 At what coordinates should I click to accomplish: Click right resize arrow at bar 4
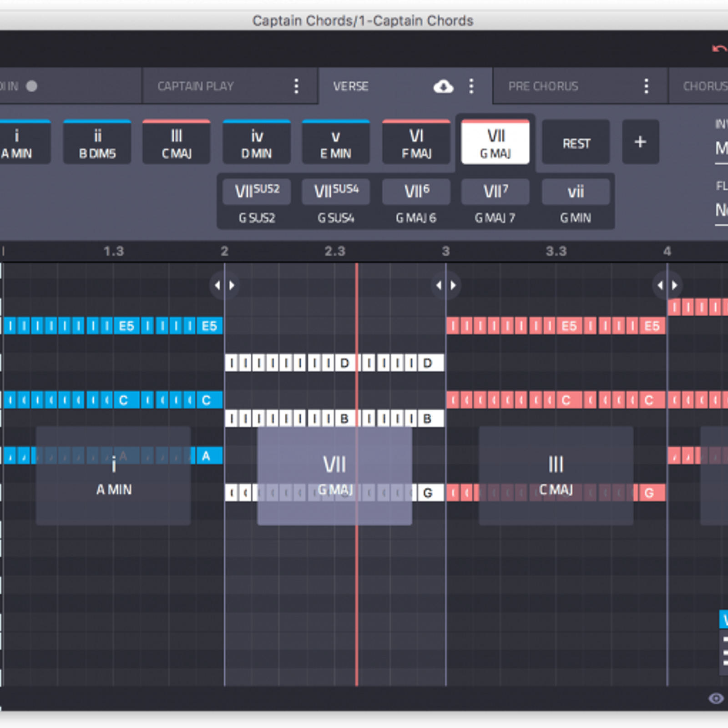(x=675, y=285)
